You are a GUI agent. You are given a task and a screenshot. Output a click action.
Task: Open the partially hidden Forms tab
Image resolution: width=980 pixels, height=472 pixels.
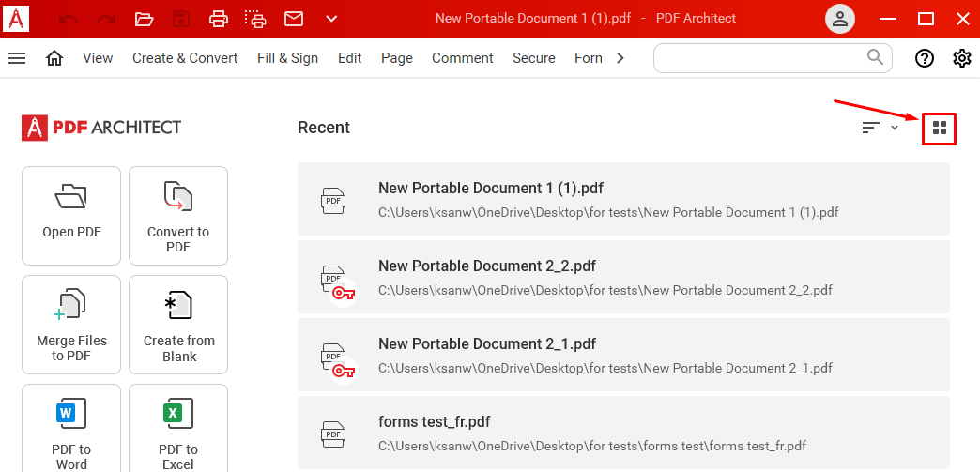589,58
